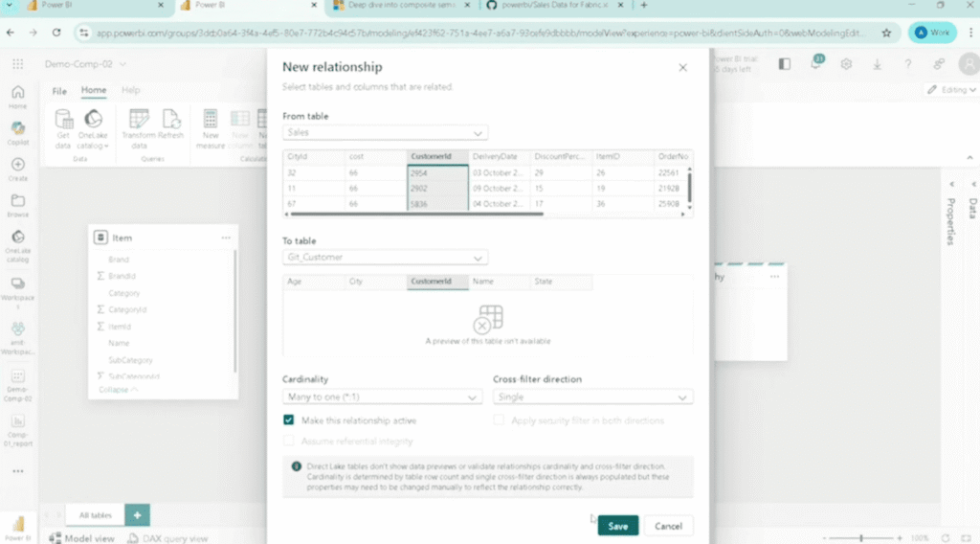Screen dimensions: 980x544
Task: Collapse the Item table card
Action: coord(118,390)
